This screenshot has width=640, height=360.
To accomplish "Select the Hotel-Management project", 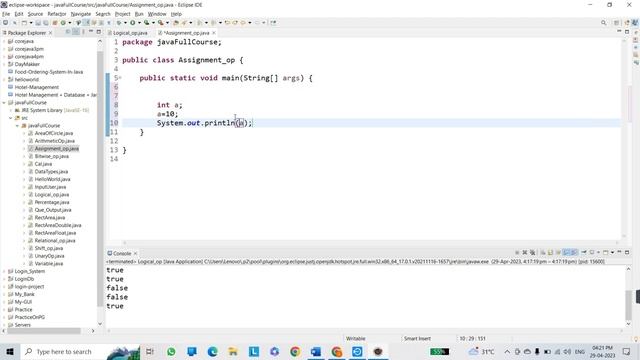I will [x=37, y=87].
